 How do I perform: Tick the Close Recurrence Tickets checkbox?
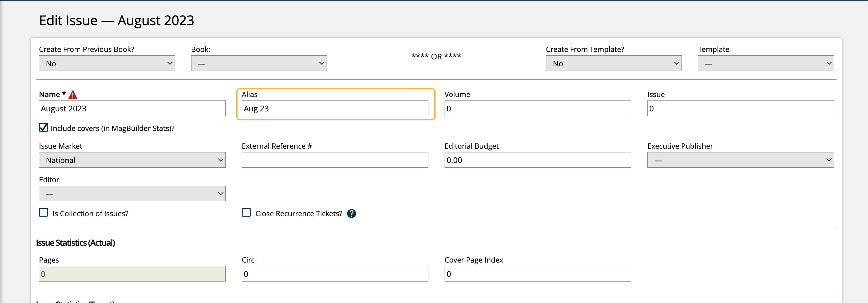pyautogui.click(x=246, y=212)
